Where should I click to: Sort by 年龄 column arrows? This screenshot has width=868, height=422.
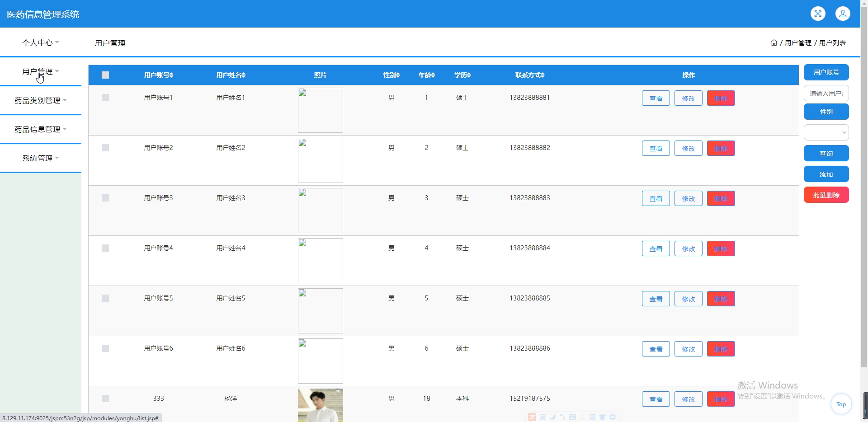(x=433, y=75)
